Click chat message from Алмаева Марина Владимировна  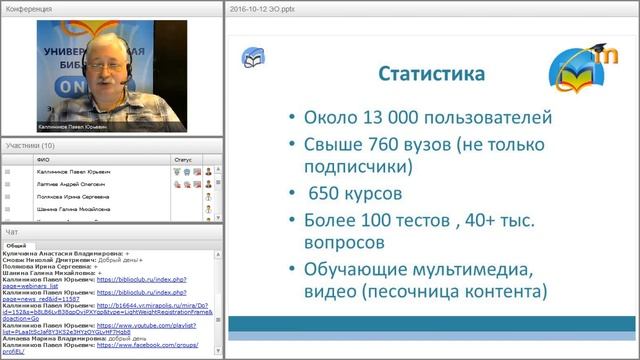click(74, 338)
